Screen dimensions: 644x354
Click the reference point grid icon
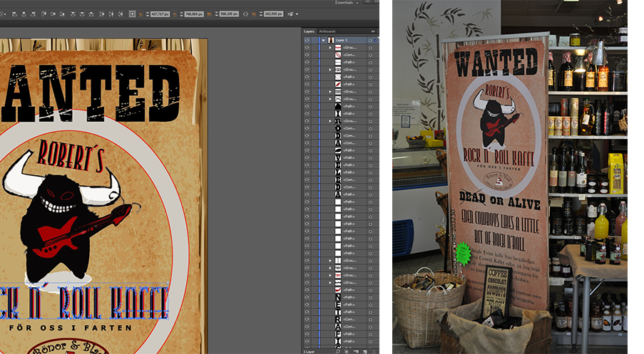point(132,14)
